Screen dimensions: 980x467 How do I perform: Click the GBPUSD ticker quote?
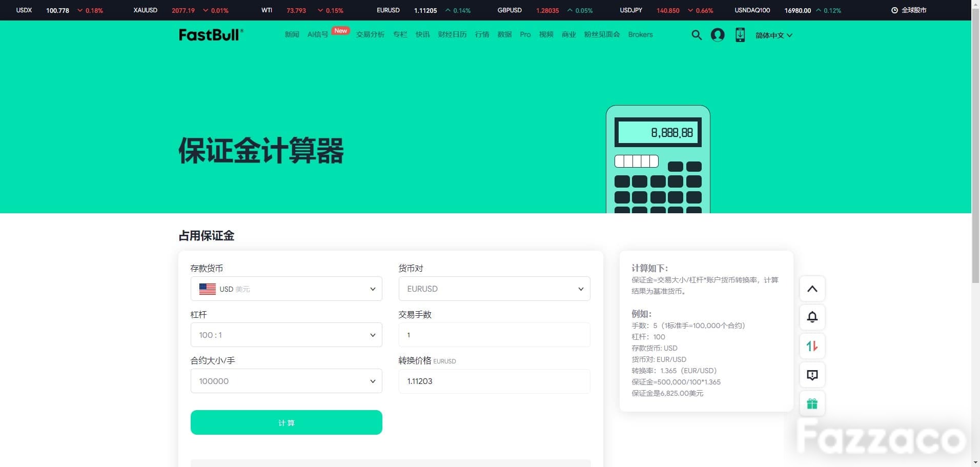pos(545,10)
